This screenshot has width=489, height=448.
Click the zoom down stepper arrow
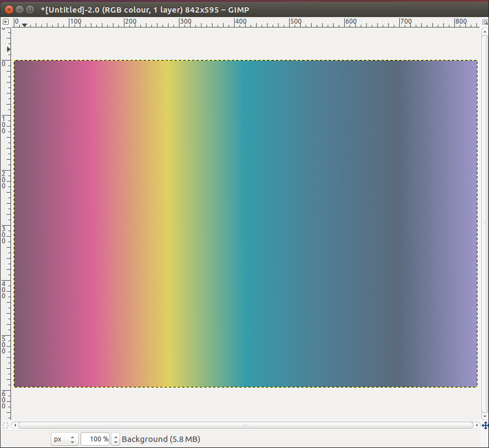[115, 441]
